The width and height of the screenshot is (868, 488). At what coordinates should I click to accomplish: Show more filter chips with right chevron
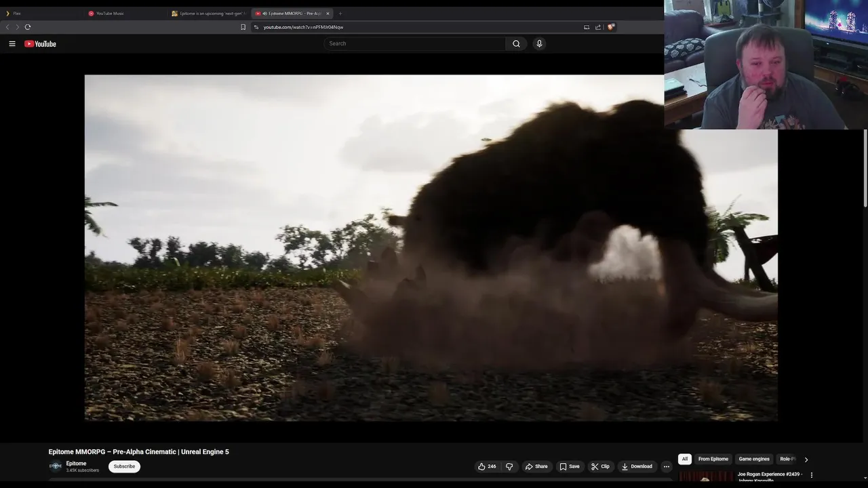[x=806, y=460]
